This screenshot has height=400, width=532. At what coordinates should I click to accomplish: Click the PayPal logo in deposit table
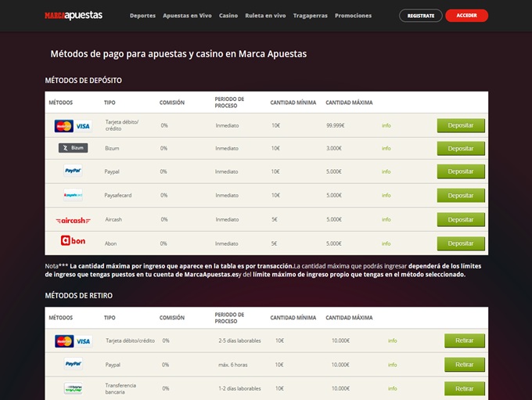[x=73, y=171]
